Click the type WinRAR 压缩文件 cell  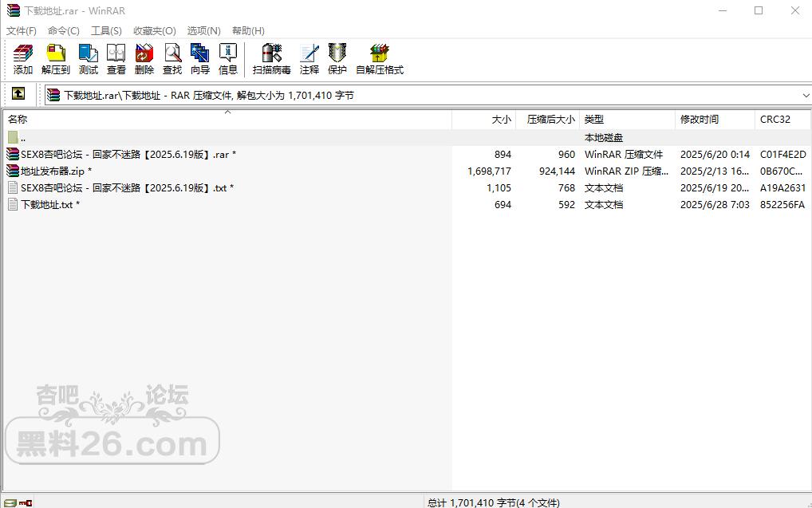[624, 155]
